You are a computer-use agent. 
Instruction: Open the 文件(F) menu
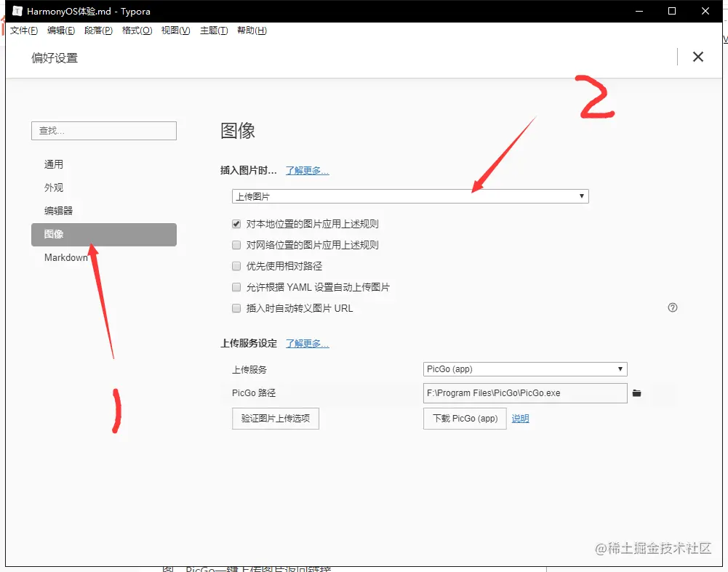24,31
